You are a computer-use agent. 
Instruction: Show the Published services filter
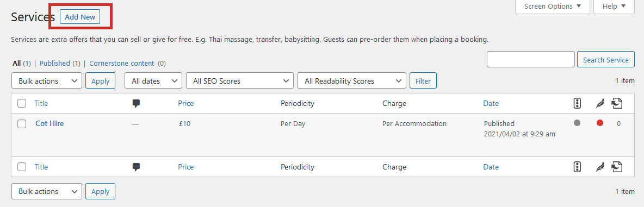pos(55,64)
